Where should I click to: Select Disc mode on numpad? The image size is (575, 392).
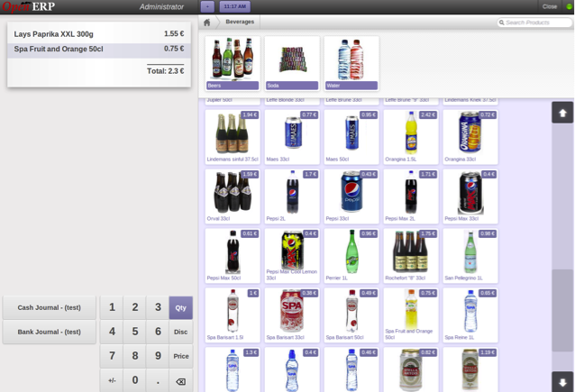[x=181, y=332]
